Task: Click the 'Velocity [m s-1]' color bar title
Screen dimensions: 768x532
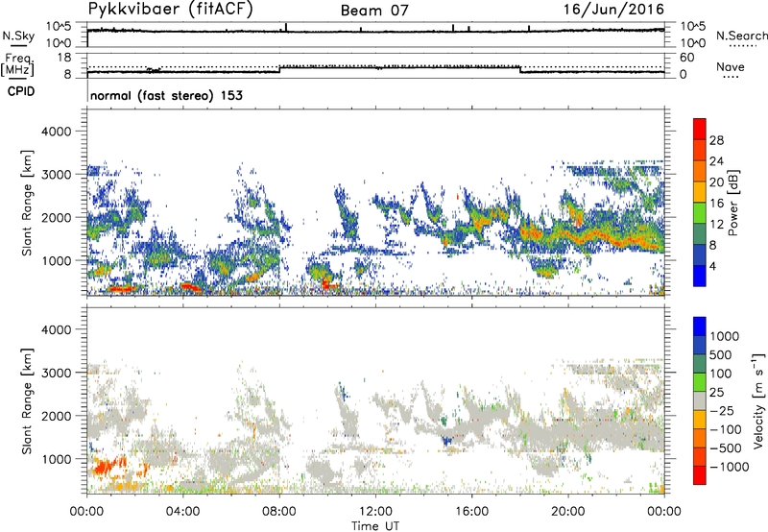Action: 758,400
